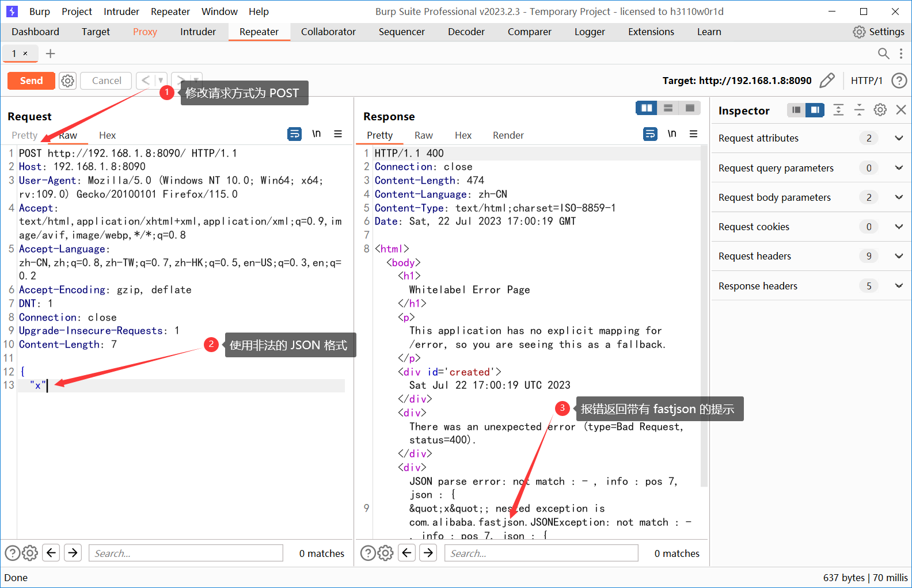This screenshot has height=588, width=912.
Task: Select combined tabbed layout view
Action: 689,108
